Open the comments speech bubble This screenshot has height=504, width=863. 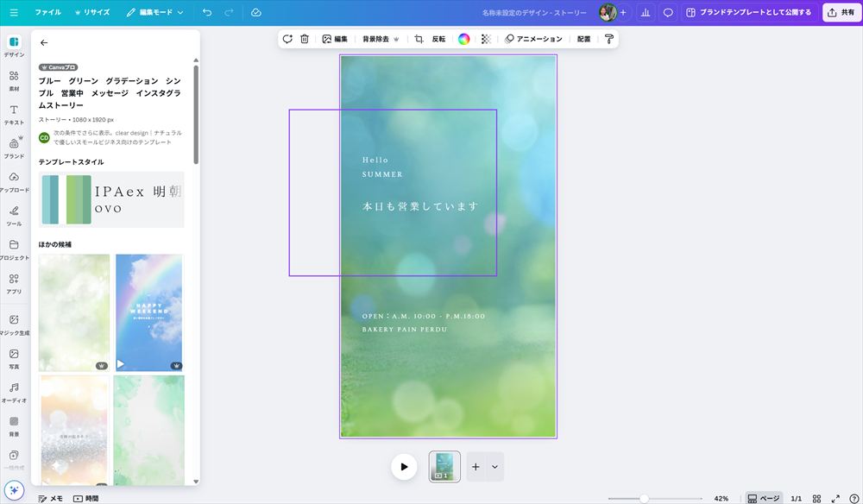tap(668, 12)
